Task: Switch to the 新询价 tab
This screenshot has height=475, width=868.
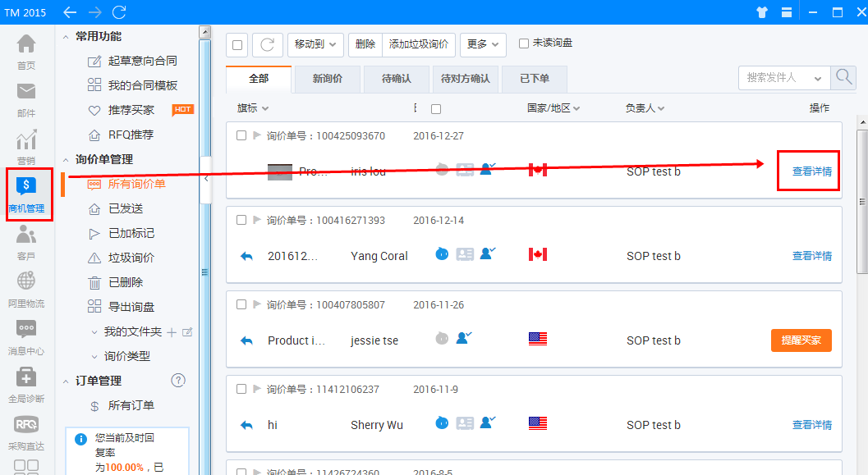Action: [x=328, y=79]
